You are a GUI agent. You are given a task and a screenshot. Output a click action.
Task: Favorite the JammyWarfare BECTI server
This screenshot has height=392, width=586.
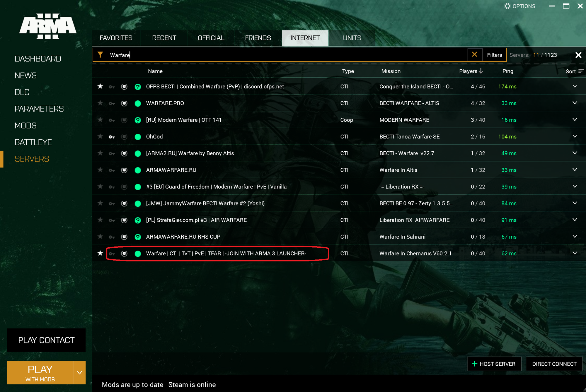click(x=100, y=203)
